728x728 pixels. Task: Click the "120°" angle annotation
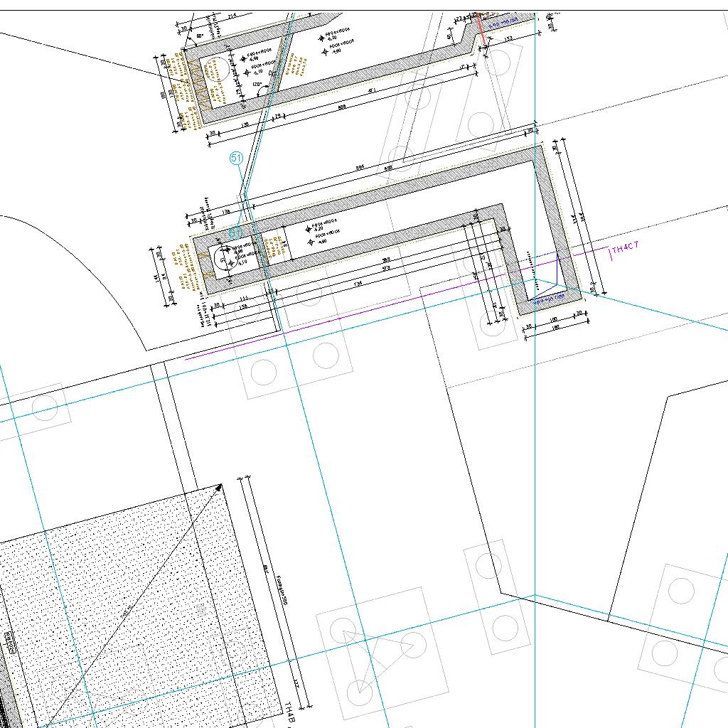(x=257, y=85)
